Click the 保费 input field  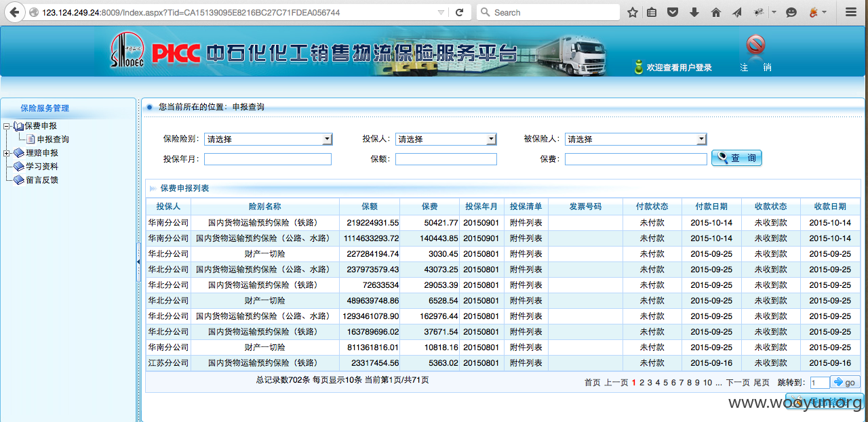637,159
